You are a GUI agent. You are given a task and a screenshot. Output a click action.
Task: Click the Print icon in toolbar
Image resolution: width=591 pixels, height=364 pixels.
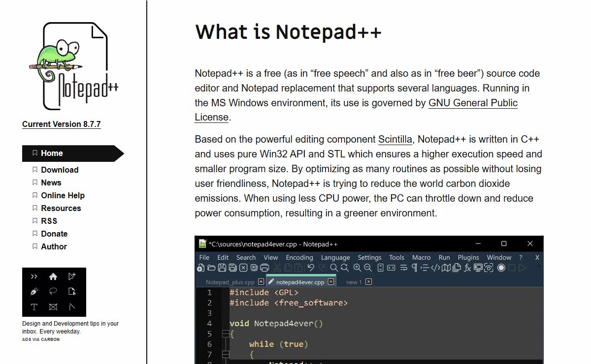(264, 268)
